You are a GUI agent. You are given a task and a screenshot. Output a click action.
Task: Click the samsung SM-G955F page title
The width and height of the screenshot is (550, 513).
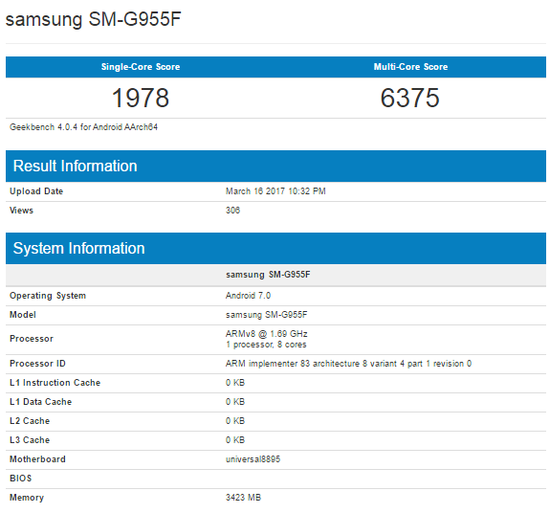[x=93, y=19]
